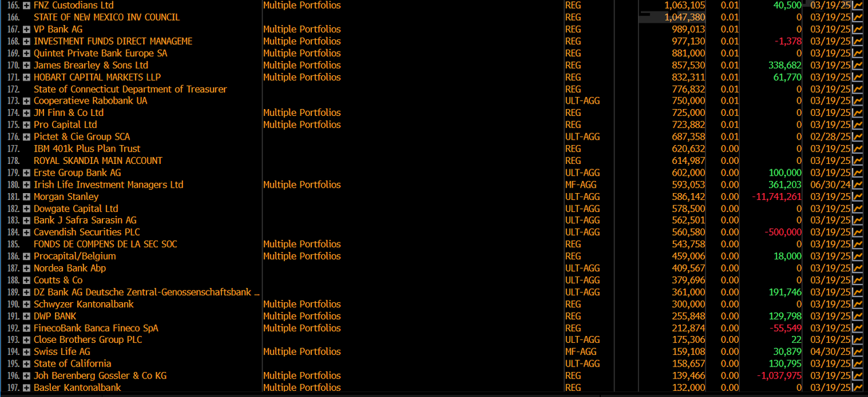Open chart icon for Quintet Private Bank Europe SA
Viewport: 868px width, 397px height.
pos(857,53)
